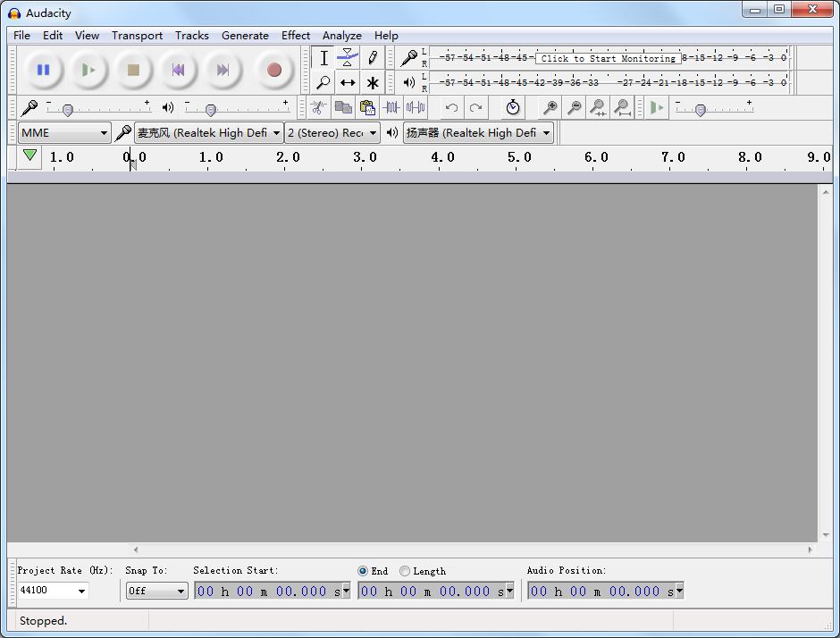840x638 pixels.
Task: Click the Zoom Out magnifier icon
Action: tap(575, 107)
